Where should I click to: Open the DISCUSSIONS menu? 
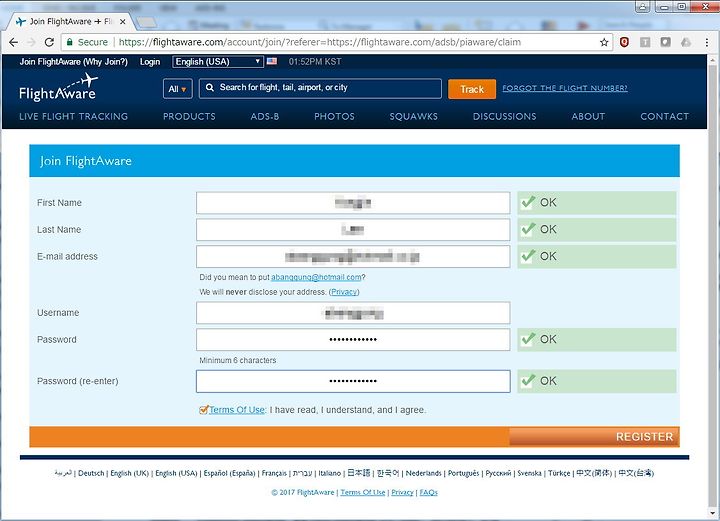504,117
